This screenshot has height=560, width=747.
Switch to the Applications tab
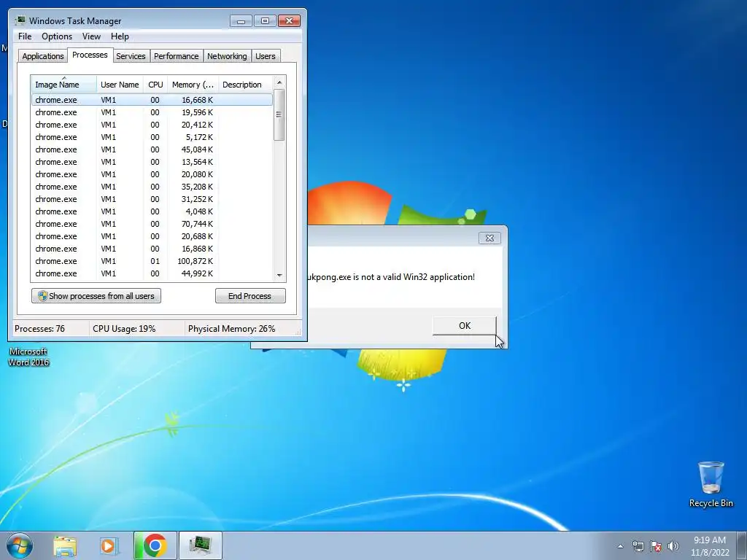(43, 56)
